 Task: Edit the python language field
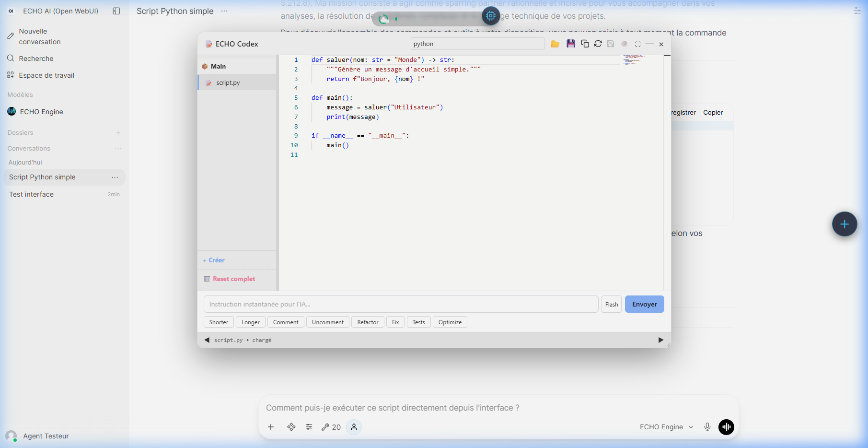(x=477, y=44)
